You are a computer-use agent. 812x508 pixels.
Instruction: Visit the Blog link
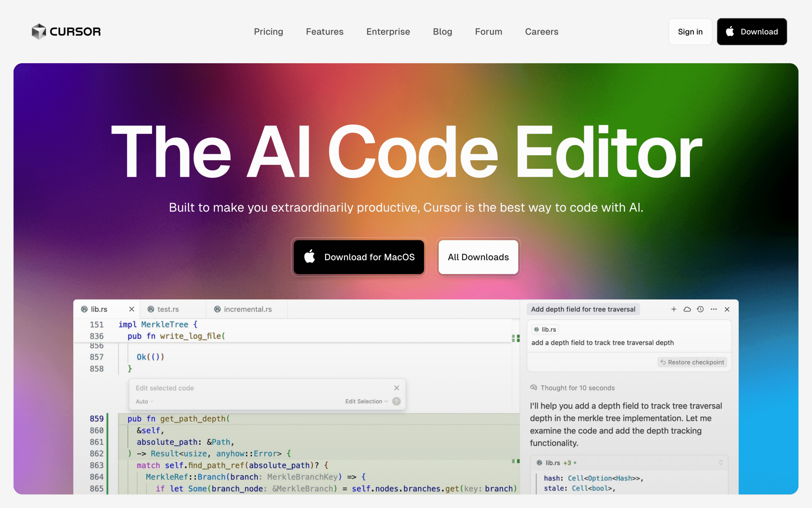tap(442, 31)
